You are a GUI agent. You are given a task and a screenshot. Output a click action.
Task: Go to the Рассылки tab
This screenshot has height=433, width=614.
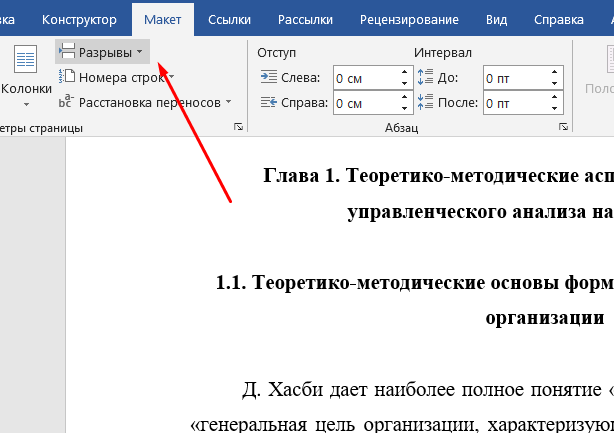click(305, 20)
